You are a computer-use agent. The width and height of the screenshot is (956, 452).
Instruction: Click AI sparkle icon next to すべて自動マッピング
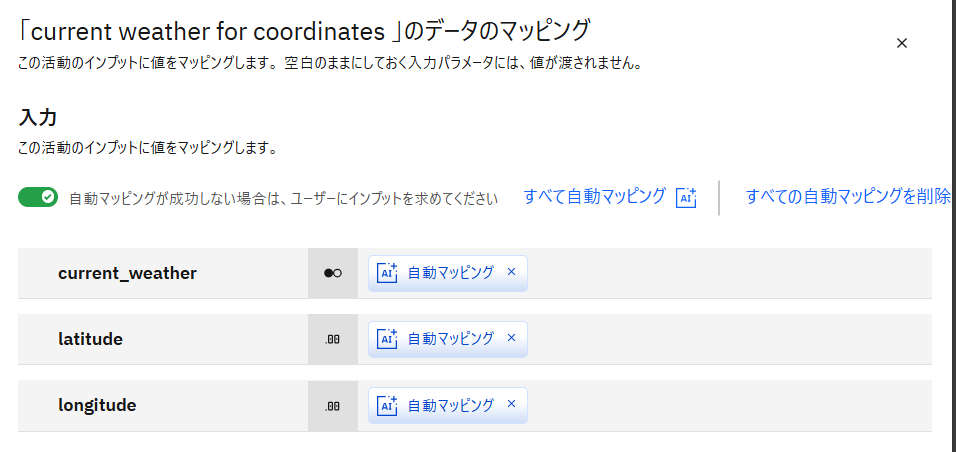686,197
